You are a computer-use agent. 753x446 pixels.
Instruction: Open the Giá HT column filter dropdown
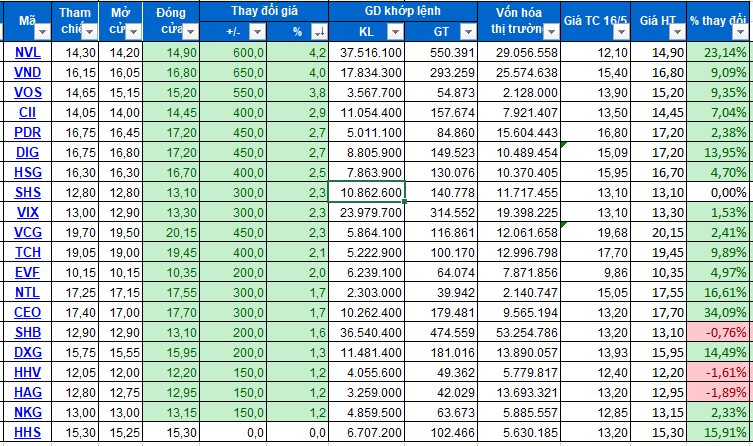(677, 32)
